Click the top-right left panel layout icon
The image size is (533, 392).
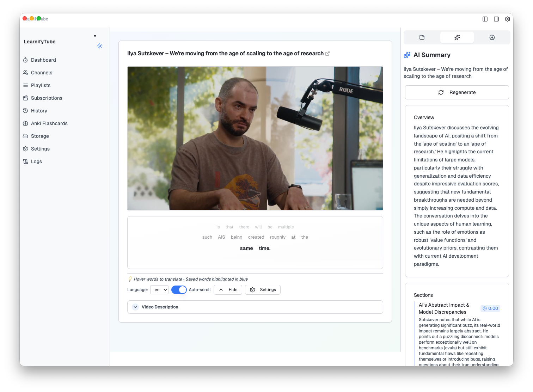click(485, 19)
